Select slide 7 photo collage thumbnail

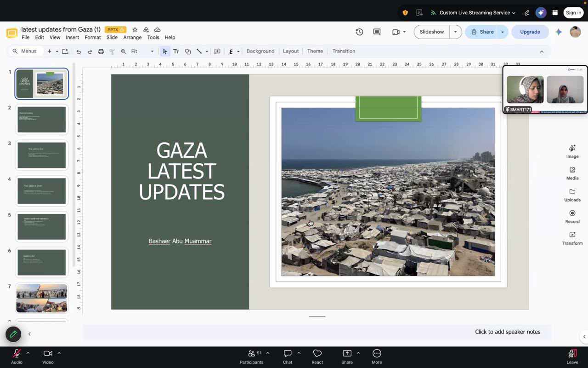coord(42,298)
